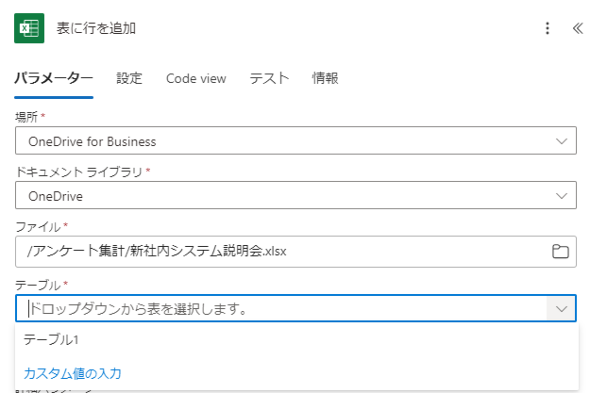Click the OneDrive document library box
Image resolution: width=590 pixels, height=393 pixels.
click(x=296, y=195)
